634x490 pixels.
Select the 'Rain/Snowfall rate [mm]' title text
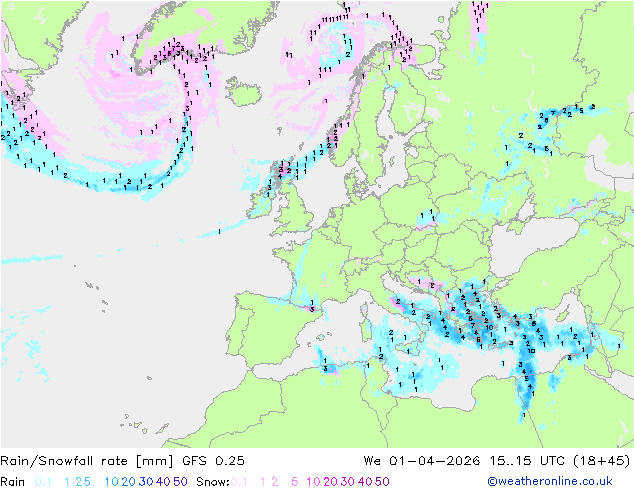pos(87,461)
